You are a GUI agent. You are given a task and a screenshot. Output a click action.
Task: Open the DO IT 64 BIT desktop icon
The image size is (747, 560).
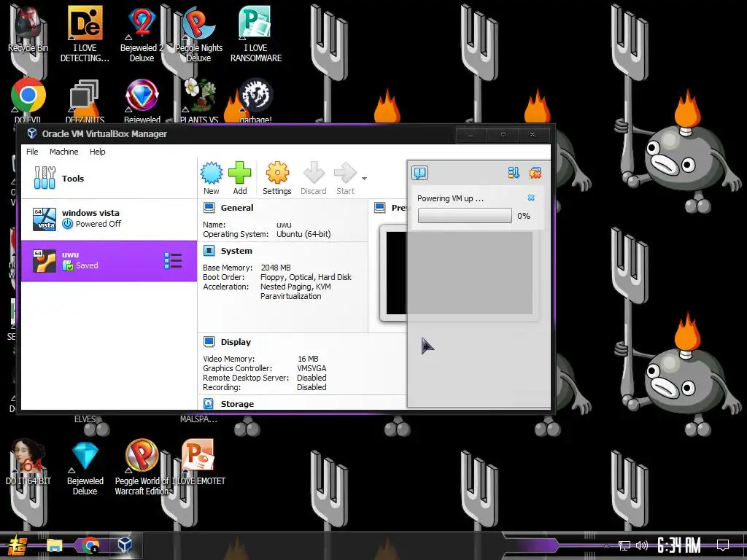point(28,462)
